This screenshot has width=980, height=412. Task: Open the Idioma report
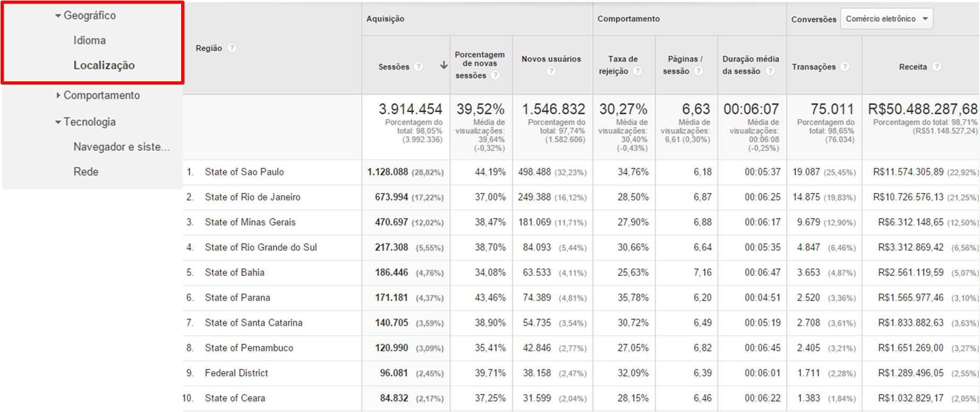click(x=89, y=40)
